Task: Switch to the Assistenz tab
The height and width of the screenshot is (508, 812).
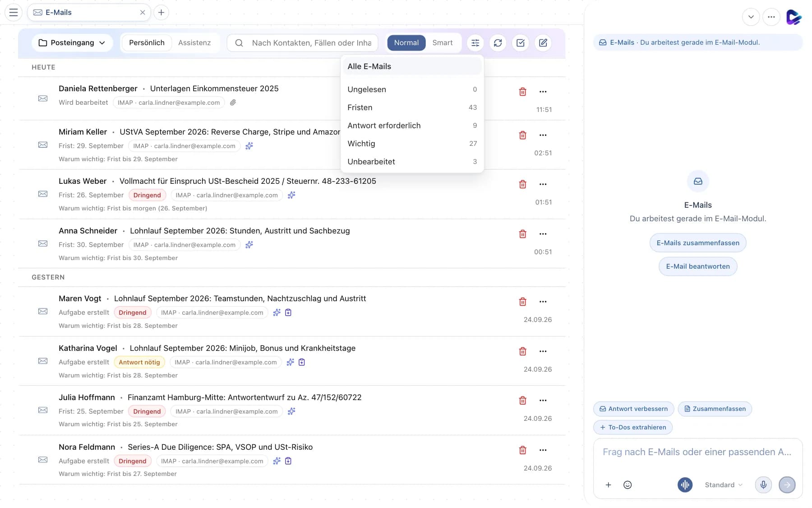Action: pos(194,43)
